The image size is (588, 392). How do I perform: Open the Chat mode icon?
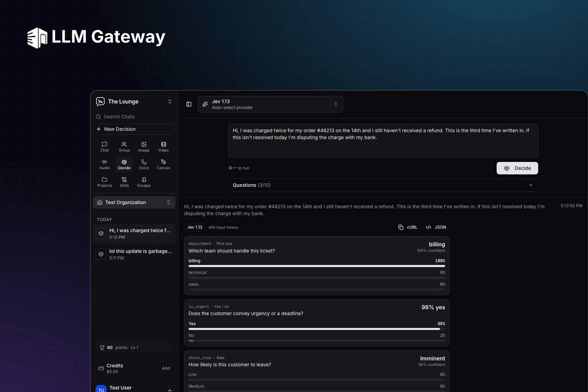[x=105, y=147]
